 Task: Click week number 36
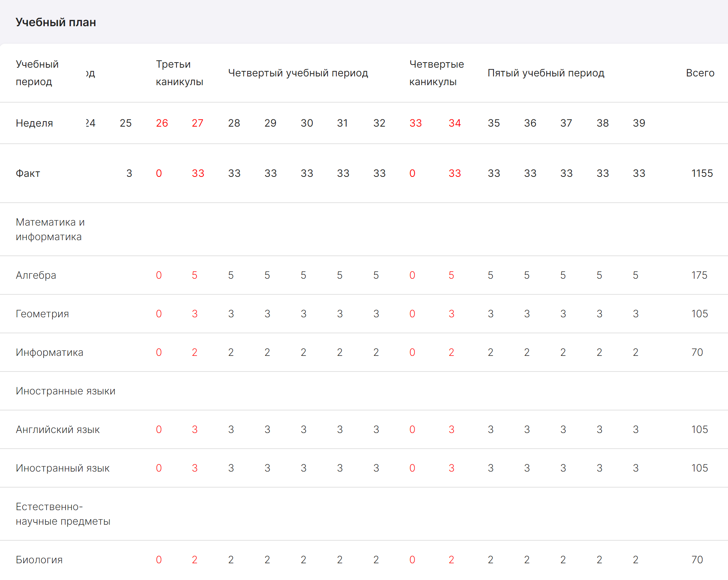click(x=530, y=123)
